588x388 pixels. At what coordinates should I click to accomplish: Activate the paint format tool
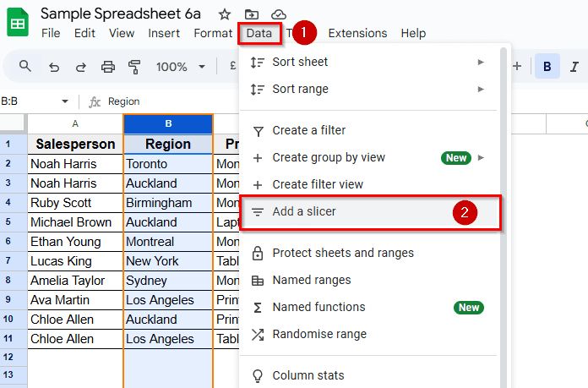click(133, 67)
